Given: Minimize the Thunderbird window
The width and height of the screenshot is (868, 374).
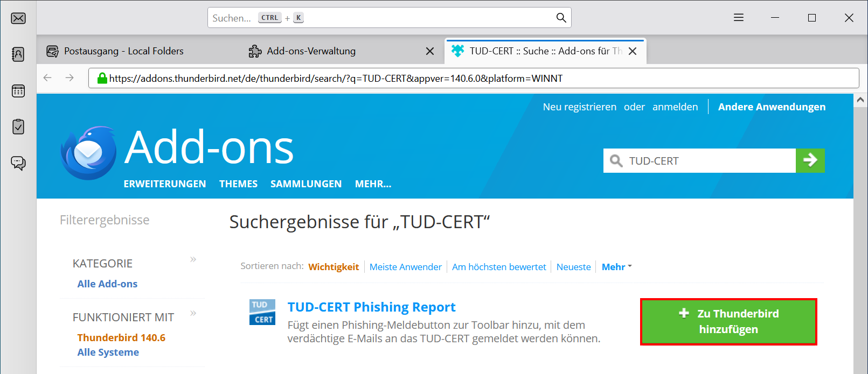Looking at the screenshot, I should tap(775, 18).
